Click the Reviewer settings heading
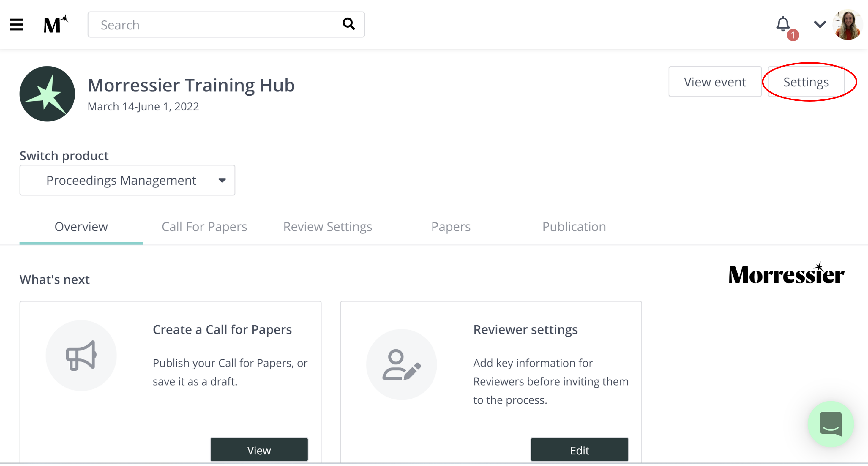The image size is (868, 466). (x=525, y=330)
